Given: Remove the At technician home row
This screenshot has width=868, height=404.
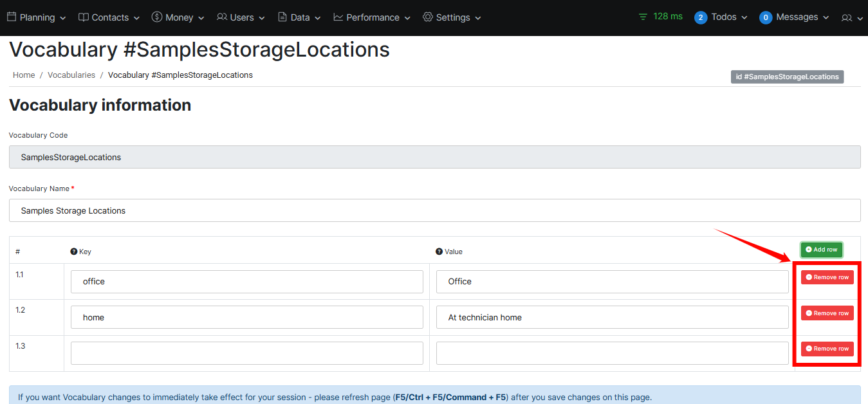Looking at the screenshot, I should click(x=827, y=313).
